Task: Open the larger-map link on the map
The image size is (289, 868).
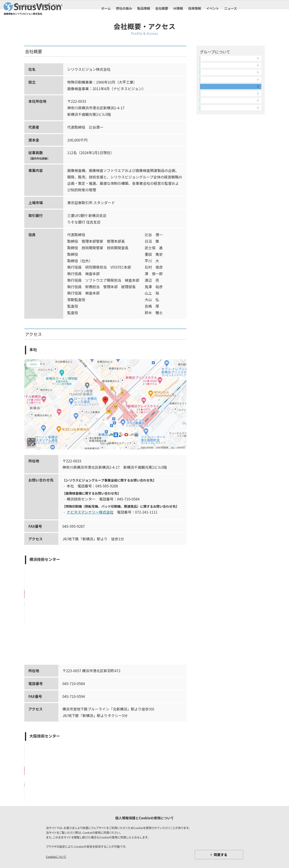Action: [33, 364]
